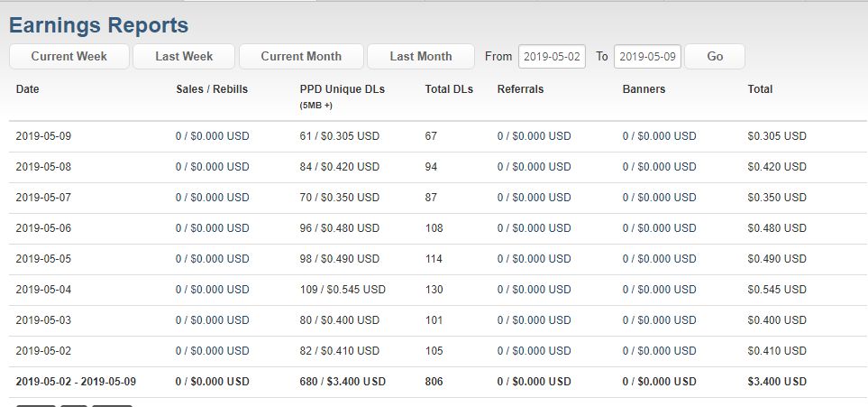Click the Date column header
Screen dimensions: 868x407
pyautogui.click(x=28, y=89)
